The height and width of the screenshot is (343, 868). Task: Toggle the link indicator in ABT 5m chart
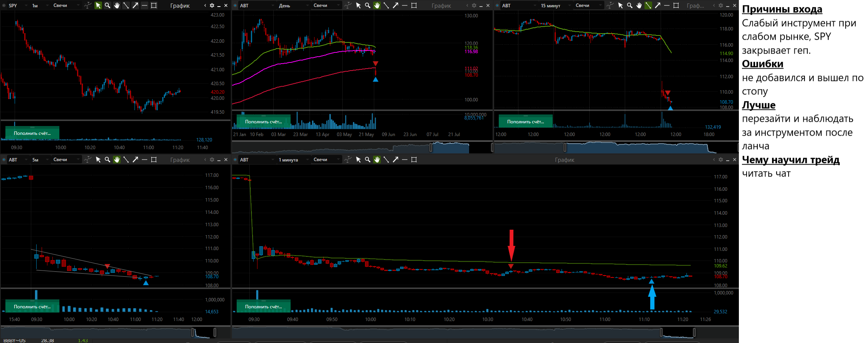pos(4,160)
